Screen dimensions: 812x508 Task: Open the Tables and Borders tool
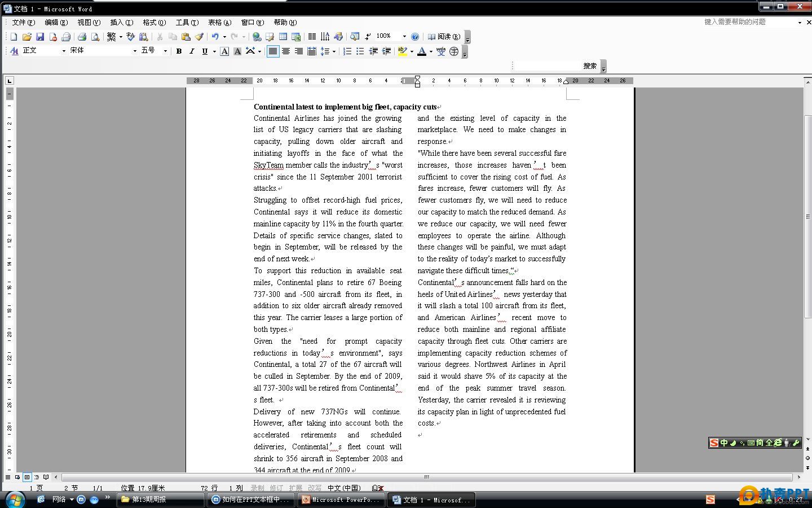pos(270,37)
